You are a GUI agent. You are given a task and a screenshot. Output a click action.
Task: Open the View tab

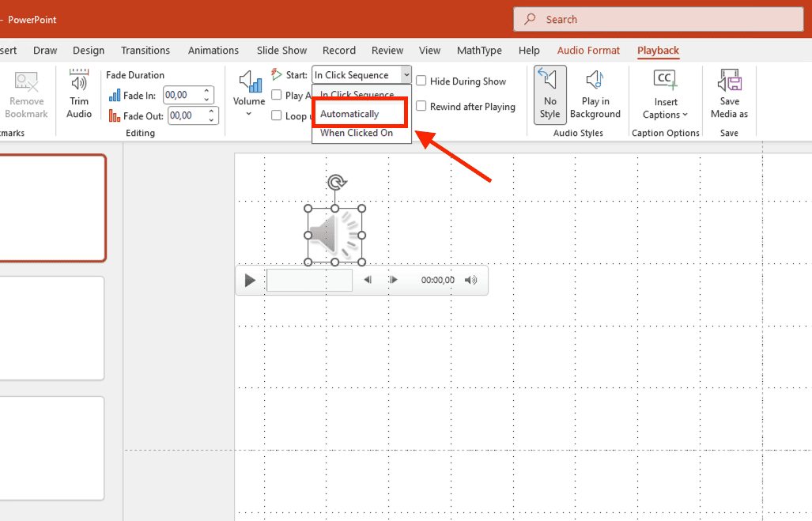point(430,51)
